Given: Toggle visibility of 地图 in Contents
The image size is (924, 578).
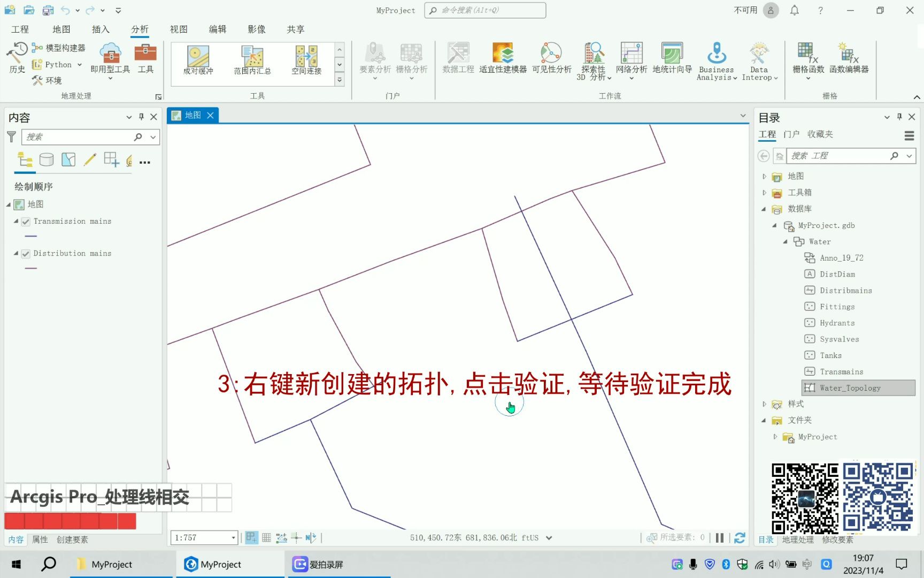Looking at the screenshot, I should click(x=19, y=204).
